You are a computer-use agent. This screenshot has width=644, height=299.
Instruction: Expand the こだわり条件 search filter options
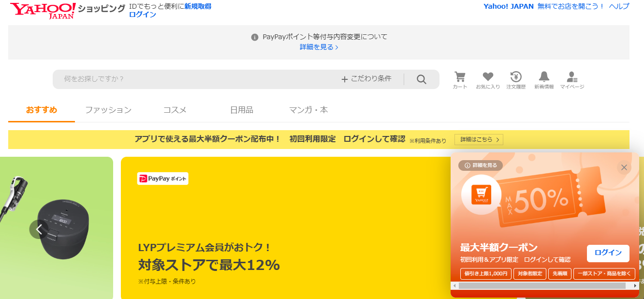366,79
